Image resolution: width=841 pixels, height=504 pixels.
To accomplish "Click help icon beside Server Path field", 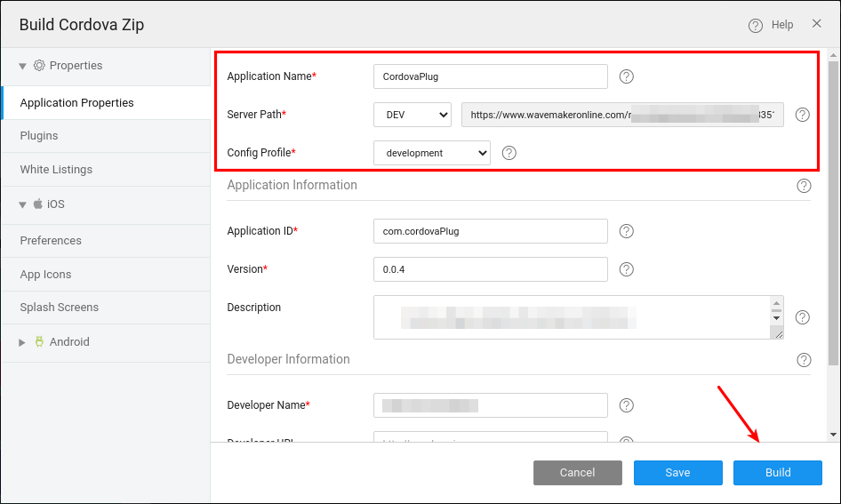I will click(802, 115).
